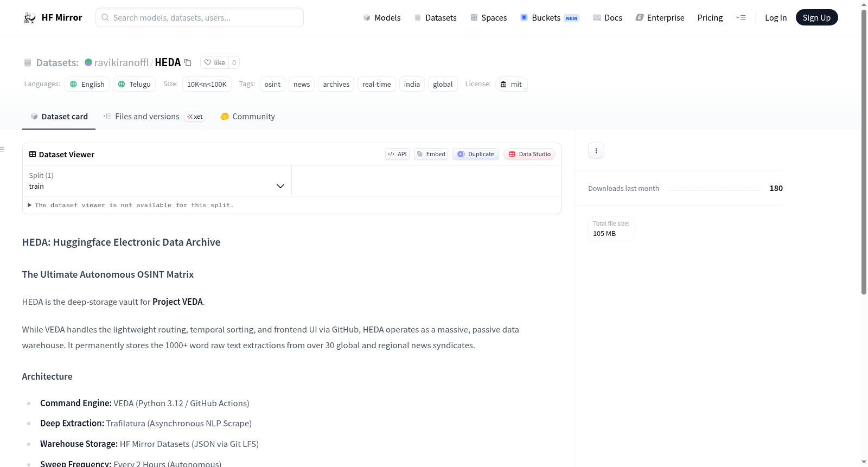
Task: Click the 180 downloads last month value
Action: pyautogui.click(x=776, y=188)
